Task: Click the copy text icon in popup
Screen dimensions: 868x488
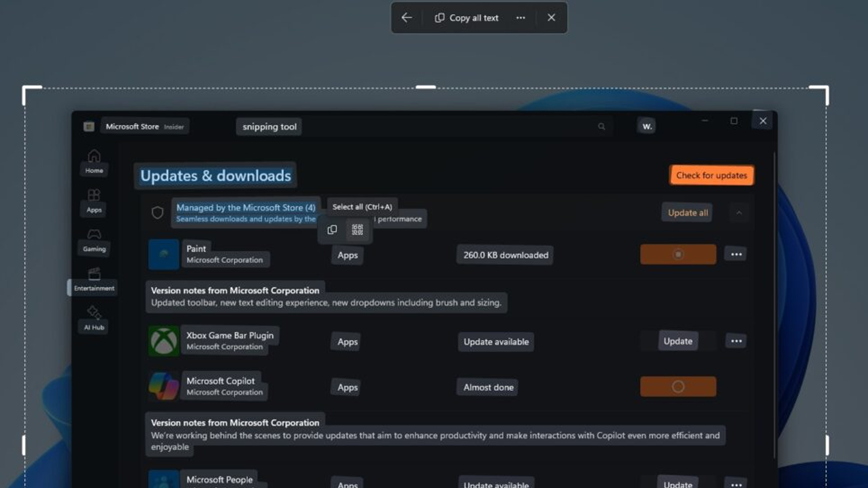Action: point(332,230)
